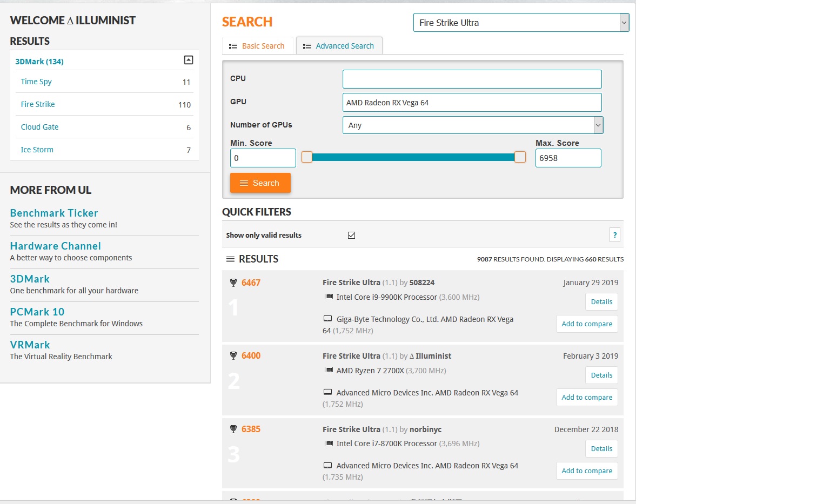Image resolution: width=830 pixels, height=504 pixels.
Task: Click the Fire Strike count 110
Action: pyautogui.click(x=184, y=105)
